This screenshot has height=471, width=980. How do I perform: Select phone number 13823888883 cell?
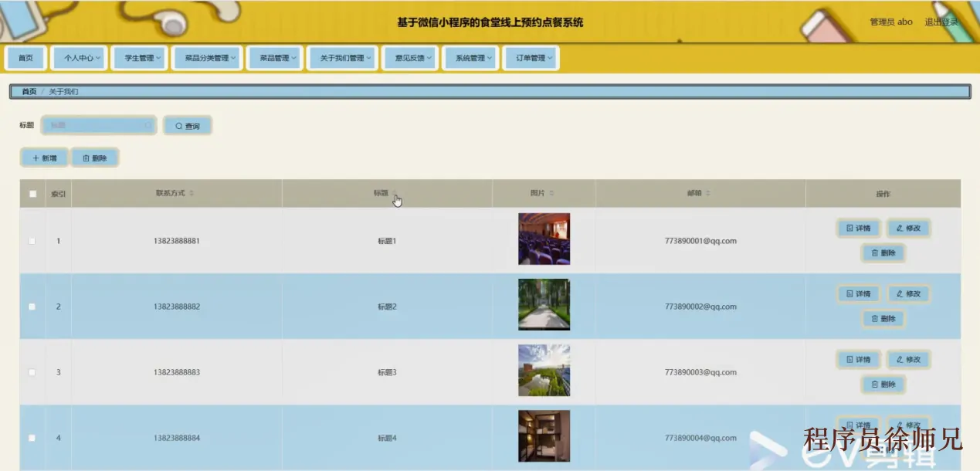tap(177, 372)
